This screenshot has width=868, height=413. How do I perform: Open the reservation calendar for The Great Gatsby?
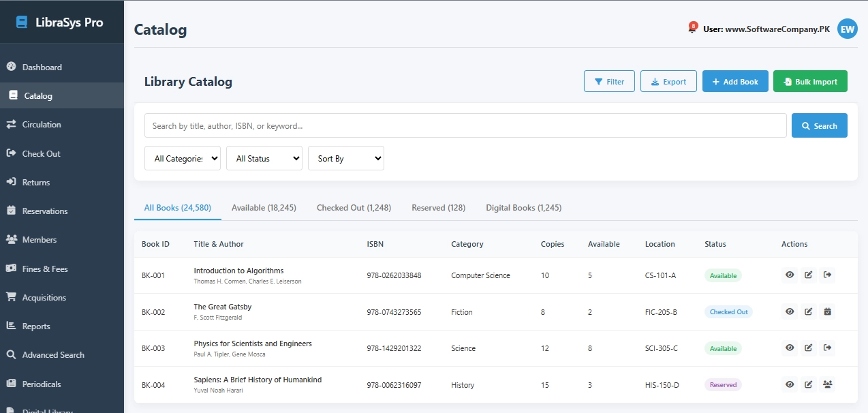click(827, 311)
